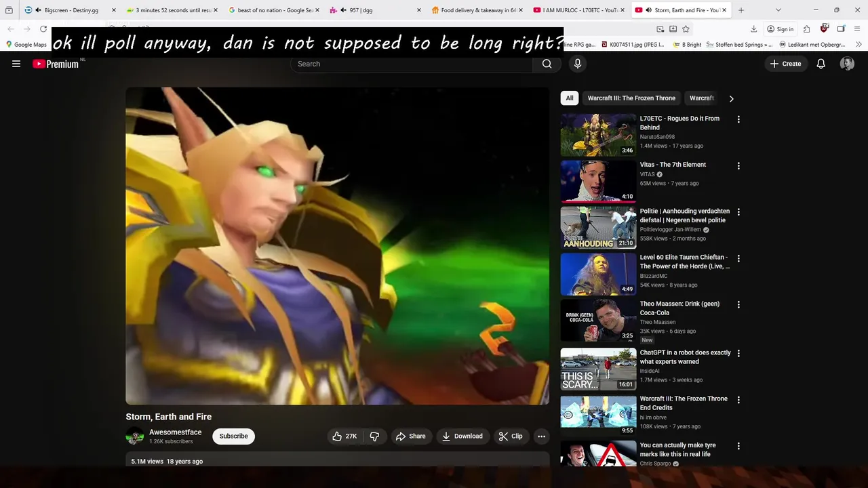Click the magnifier search button
The height and width of the screenshot is (488, 868).
[547, 64]
